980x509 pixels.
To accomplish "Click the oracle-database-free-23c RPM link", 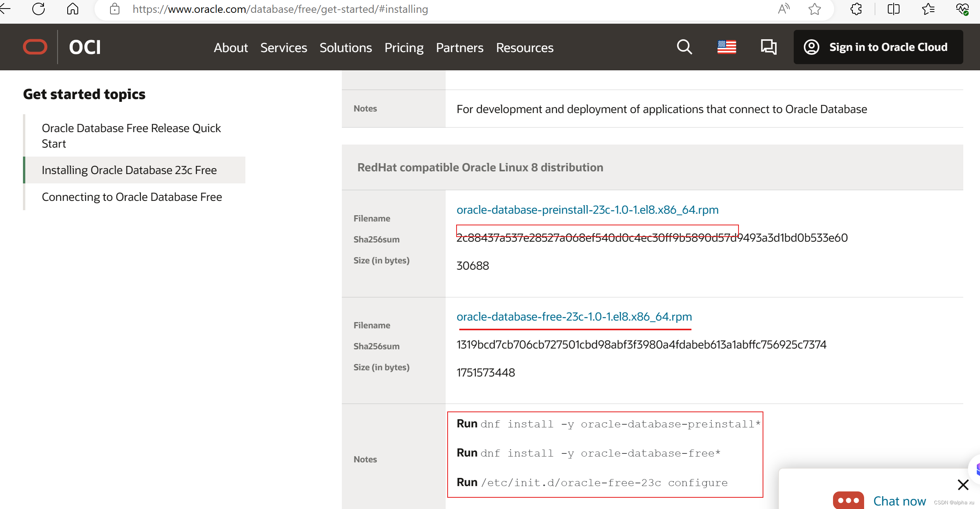I will [x=574, y=317].
